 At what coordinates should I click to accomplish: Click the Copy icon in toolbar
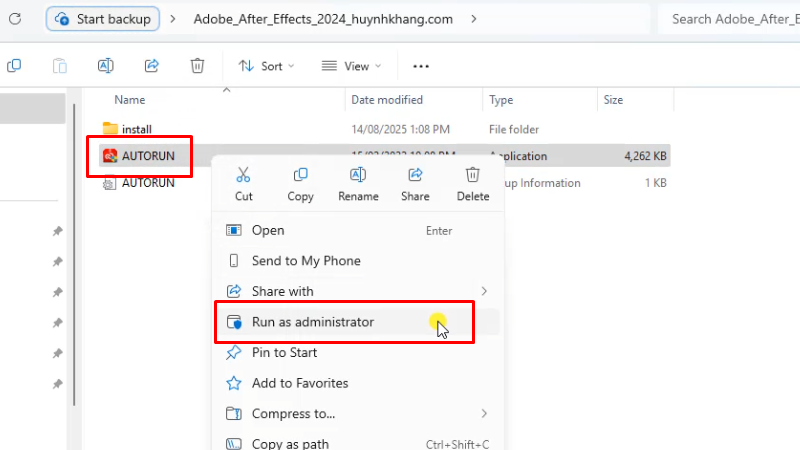point(14,66)
